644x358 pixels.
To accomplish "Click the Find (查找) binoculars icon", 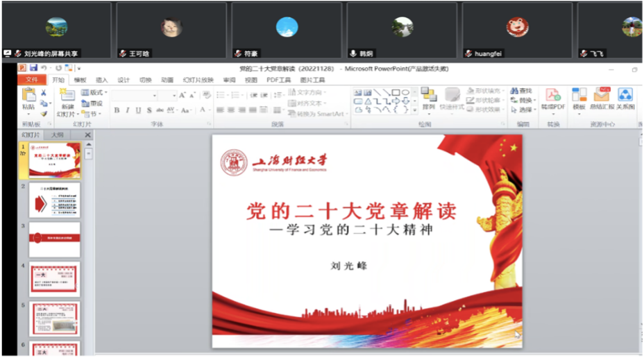I will tap(520, 91).
